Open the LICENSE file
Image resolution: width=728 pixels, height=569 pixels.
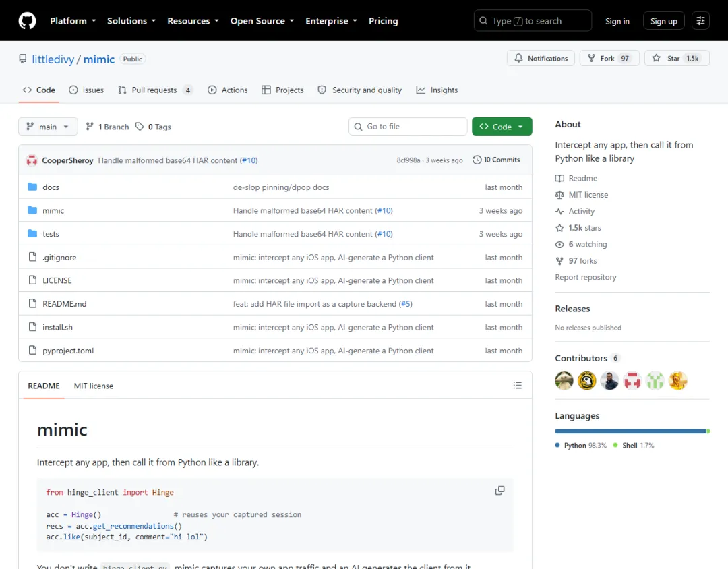pyautogui.click(x=57, y=280)
